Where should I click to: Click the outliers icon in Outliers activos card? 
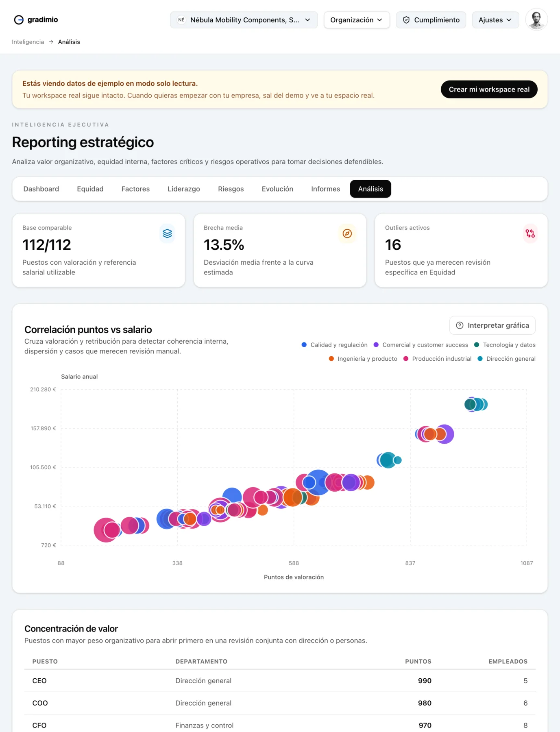(530, 233)
